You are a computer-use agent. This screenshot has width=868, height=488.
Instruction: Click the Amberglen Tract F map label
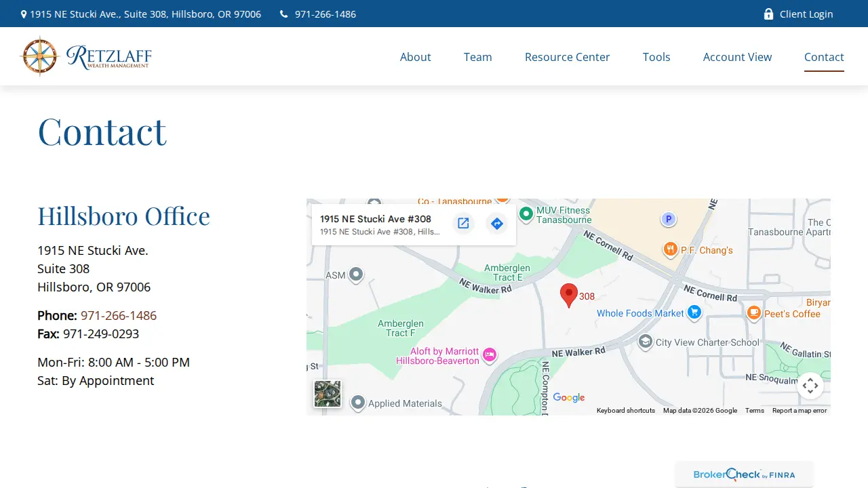(x=401, y=328)
